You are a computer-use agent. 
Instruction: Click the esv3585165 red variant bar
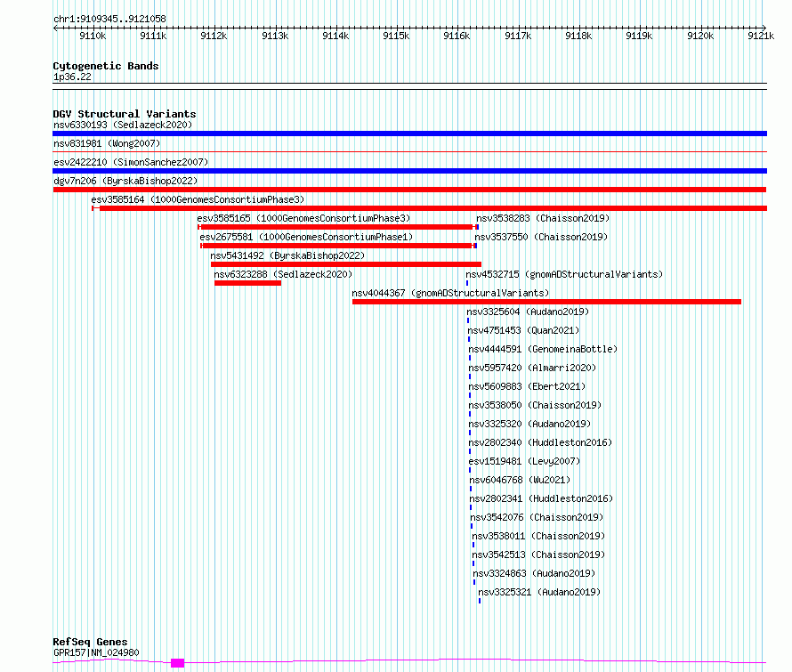(x=336, y=227)
